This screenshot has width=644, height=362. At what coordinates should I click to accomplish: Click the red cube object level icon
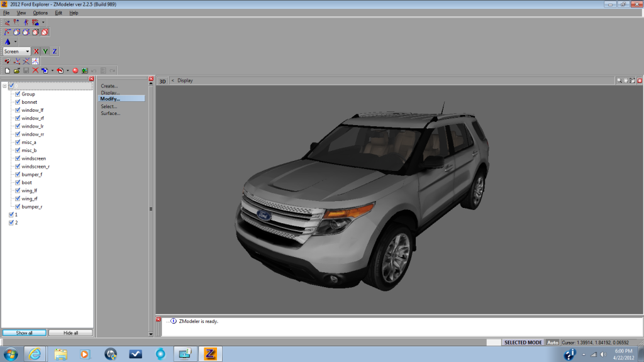[45, 32]
